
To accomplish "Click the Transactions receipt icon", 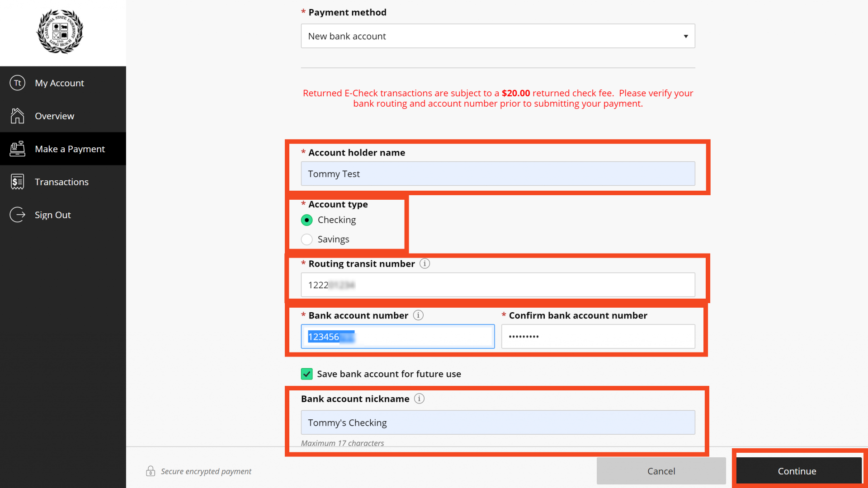I will (17, 182).
